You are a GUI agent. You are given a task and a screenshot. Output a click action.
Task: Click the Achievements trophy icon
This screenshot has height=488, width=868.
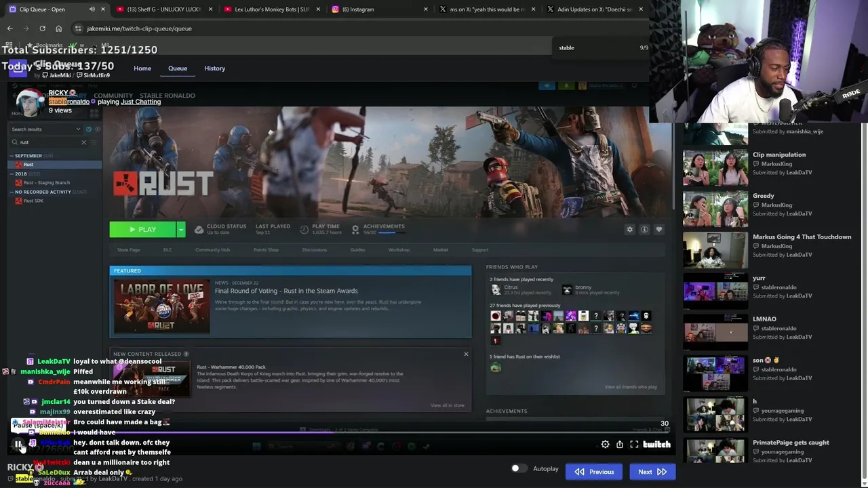click(355, 230)
